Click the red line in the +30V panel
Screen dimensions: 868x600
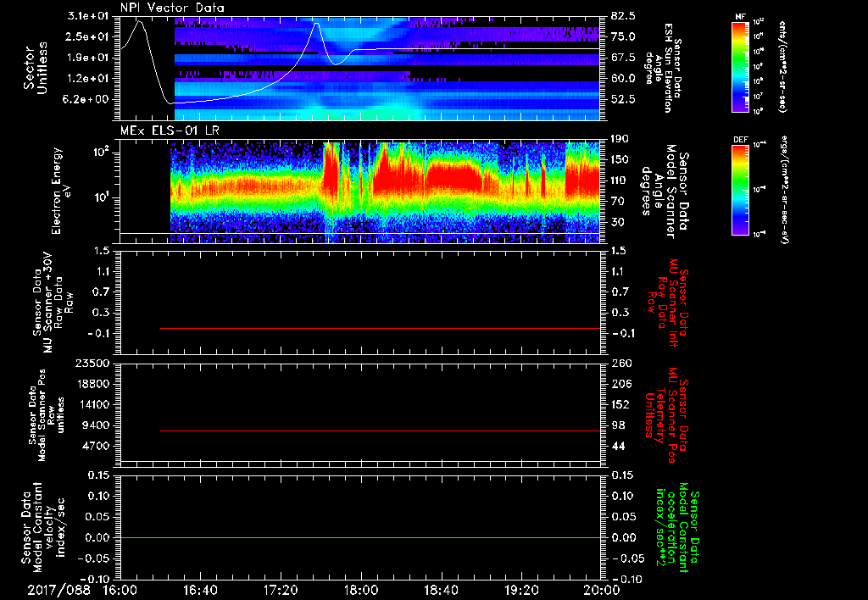[380, 328]
